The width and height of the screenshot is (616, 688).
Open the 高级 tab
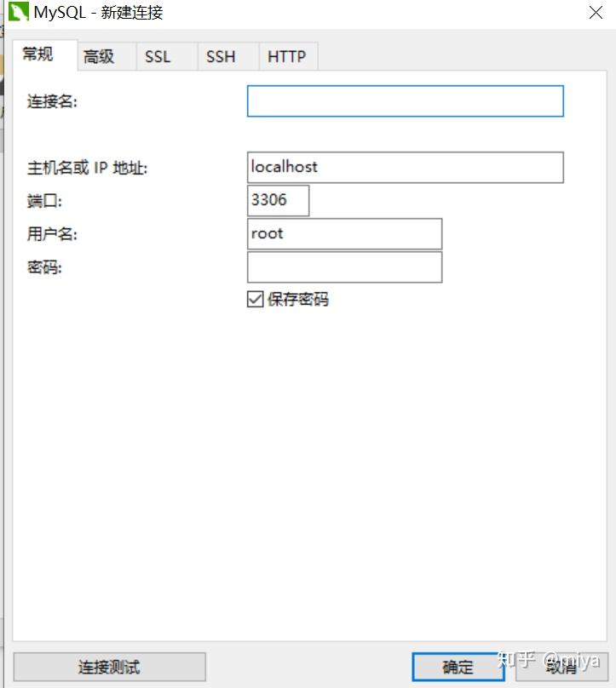pyautogui.click(x=107, y=56)
